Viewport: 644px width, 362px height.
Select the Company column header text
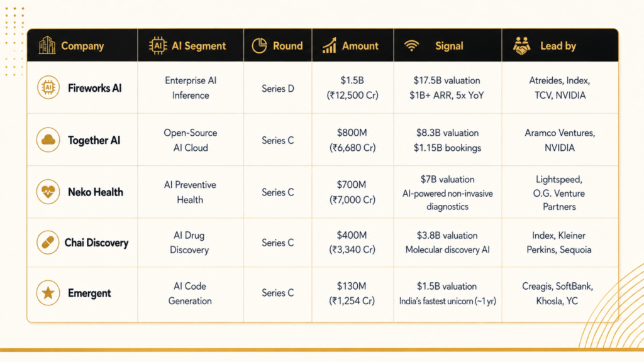click(82, 46)
